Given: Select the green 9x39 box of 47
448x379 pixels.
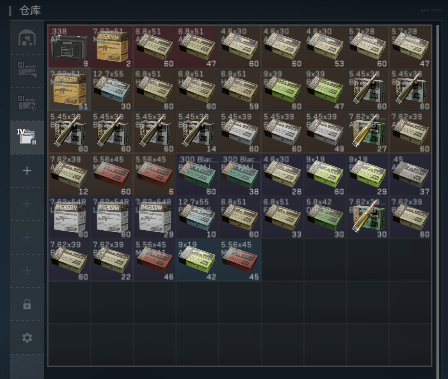Looking at the screenshot, I should pos(325,89).
